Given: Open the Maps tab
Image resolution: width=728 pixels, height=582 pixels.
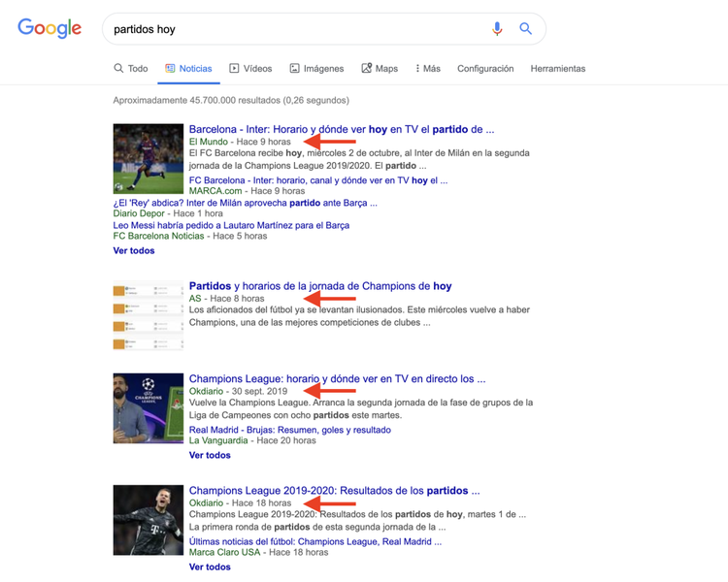Looking at the screenshot, I should click(380, 68).
